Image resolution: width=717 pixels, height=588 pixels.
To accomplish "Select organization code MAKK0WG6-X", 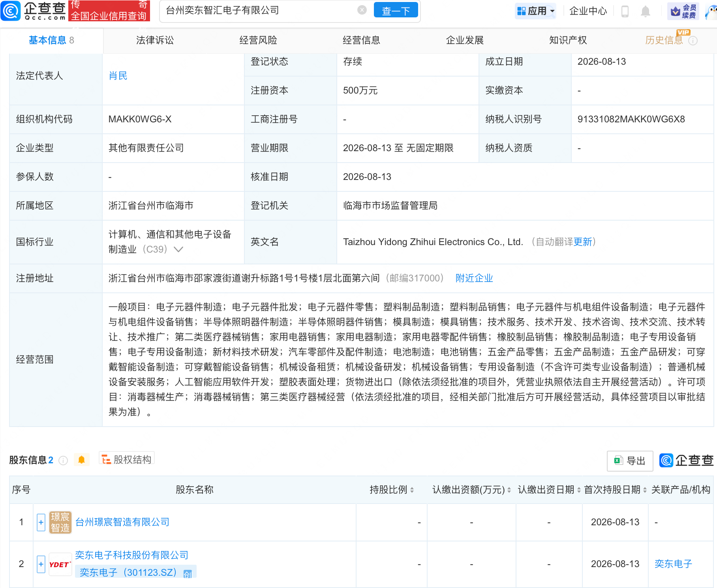I will coord(140,119).
